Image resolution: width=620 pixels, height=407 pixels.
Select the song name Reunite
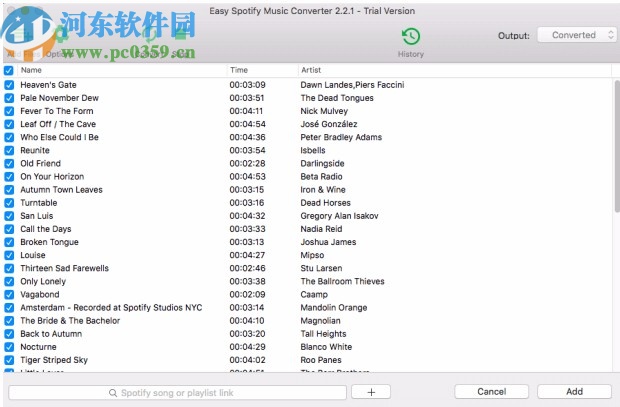click(35, 150)
